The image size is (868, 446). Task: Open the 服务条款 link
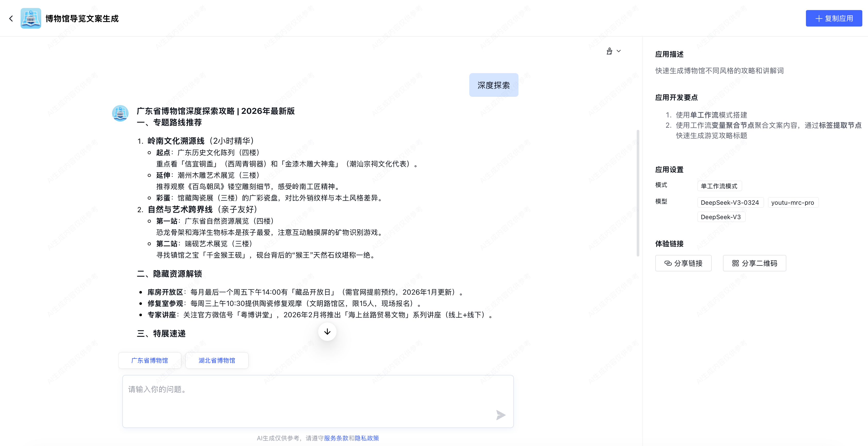336,438
